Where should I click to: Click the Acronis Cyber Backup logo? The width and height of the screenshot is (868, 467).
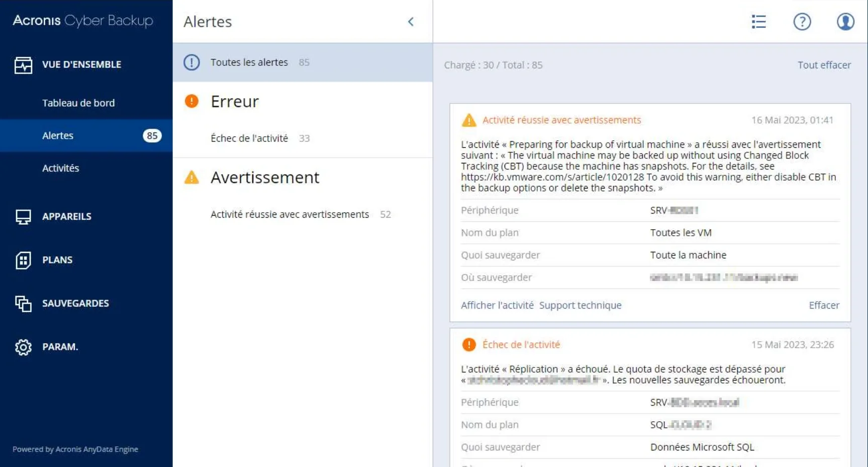click(x=83, y=20)
